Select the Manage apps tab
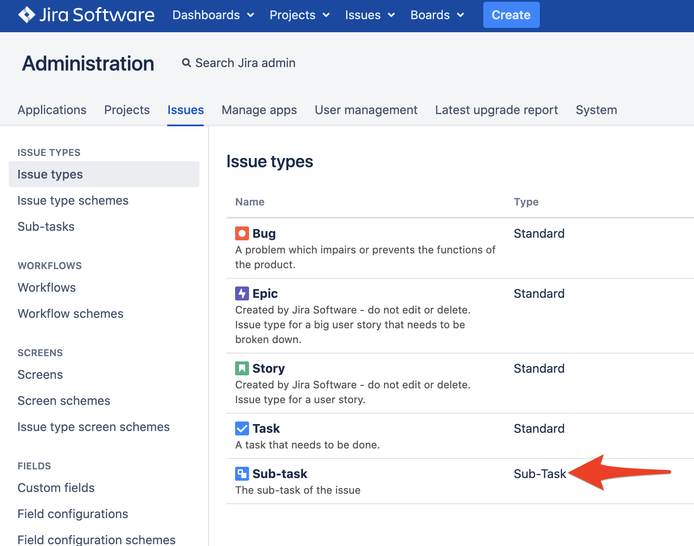The width and height of the screenshot is (694, 546). (259, 110)
